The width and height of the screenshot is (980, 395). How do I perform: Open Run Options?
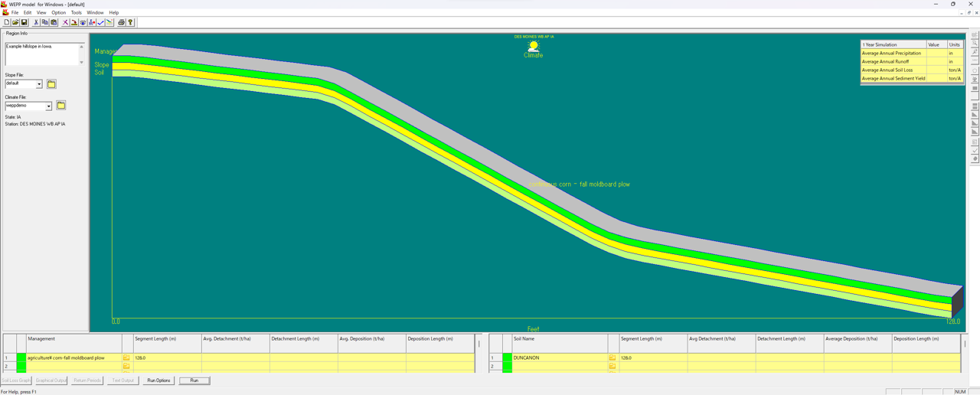(x=158, y=380)
